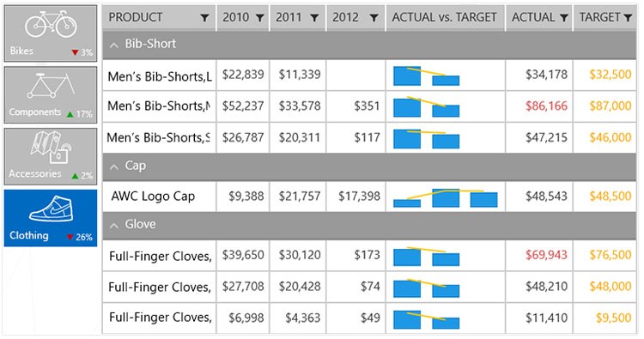Screen dimensions: 644x339
Task: Select the Bikes bicycle icon tile
Action: (x=51, y=33)
